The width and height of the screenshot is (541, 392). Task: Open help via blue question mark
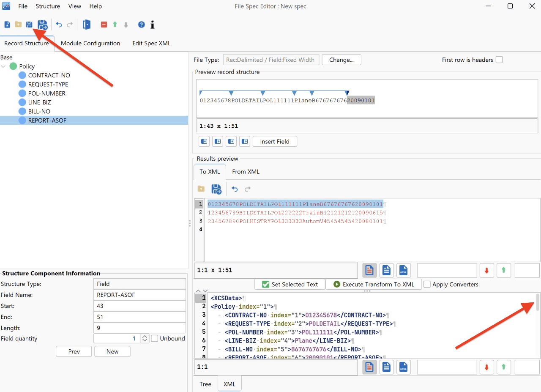click(x=142, y=25)
